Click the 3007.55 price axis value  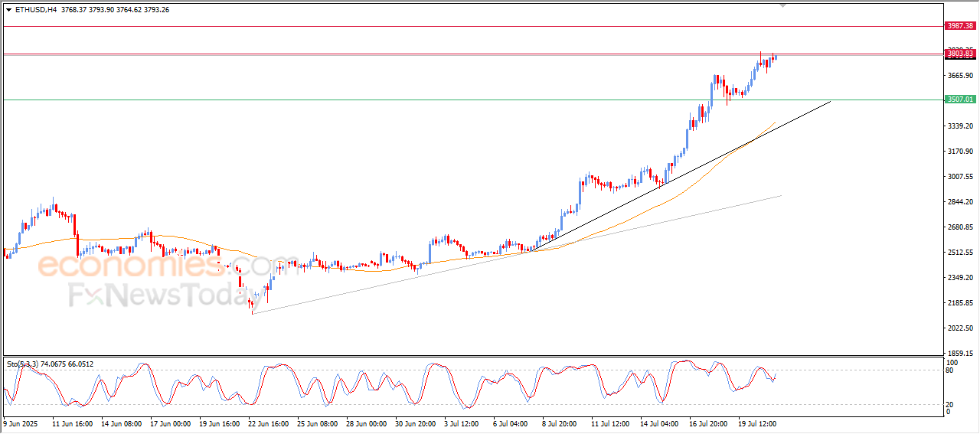pyautogui.click(x=960, y=177)
